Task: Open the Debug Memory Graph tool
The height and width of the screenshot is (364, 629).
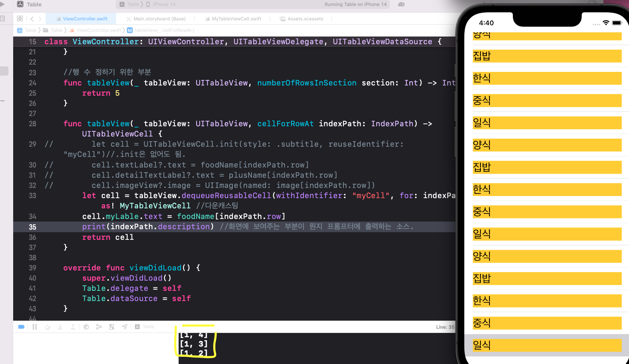Action: pos(99,327)
